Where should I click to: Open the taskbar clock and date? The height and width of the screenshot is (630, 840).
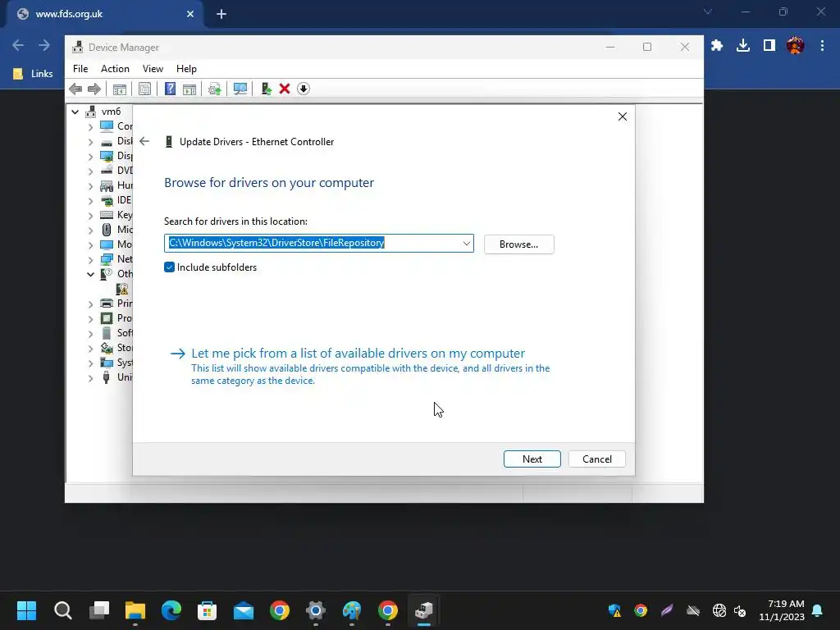pyautogui.click(x=782, y=610)
